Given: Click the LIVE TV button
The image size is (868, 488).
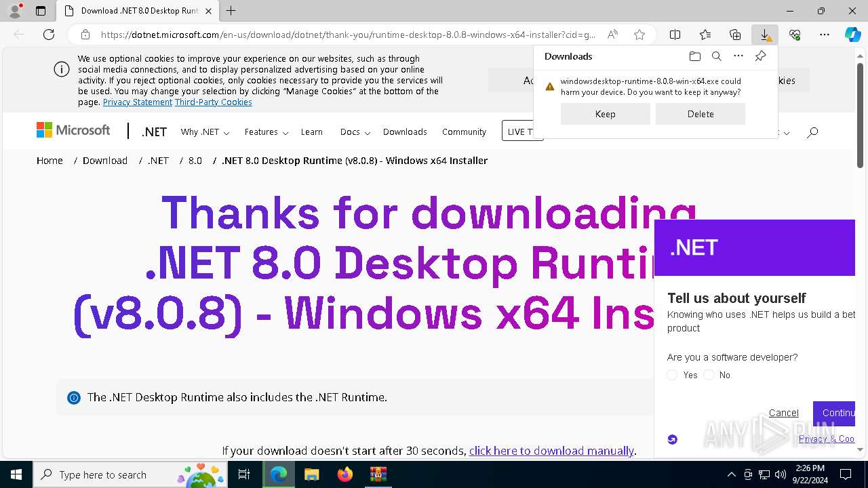Looking at the screenshot, I should 522,131.
